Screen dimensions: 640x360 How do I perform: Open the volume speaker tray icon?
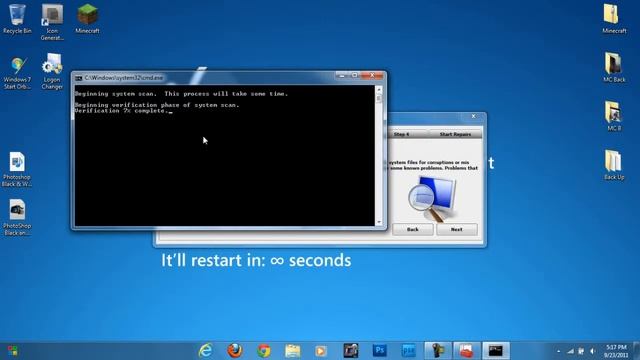click(592, 351)
